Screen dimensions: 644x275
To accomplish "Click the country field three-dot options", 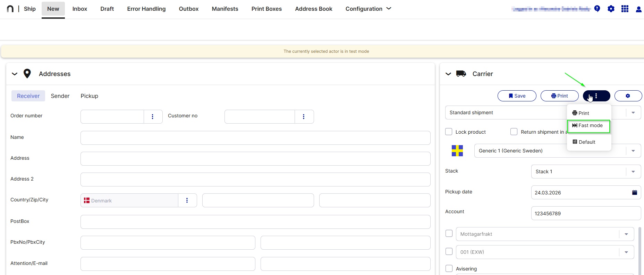I will pos(187,200).
